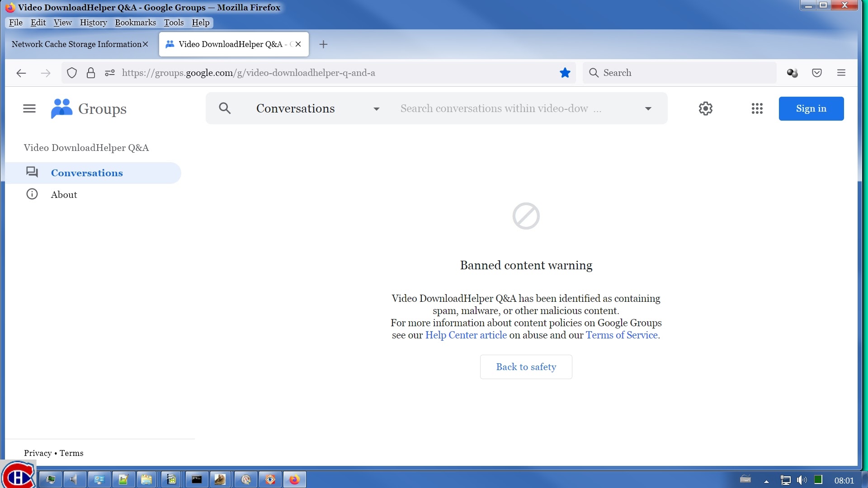The width and height of the screenshot is (868, 488).
Task: Open the Groups settings gear icon
Action: (706, 108)
